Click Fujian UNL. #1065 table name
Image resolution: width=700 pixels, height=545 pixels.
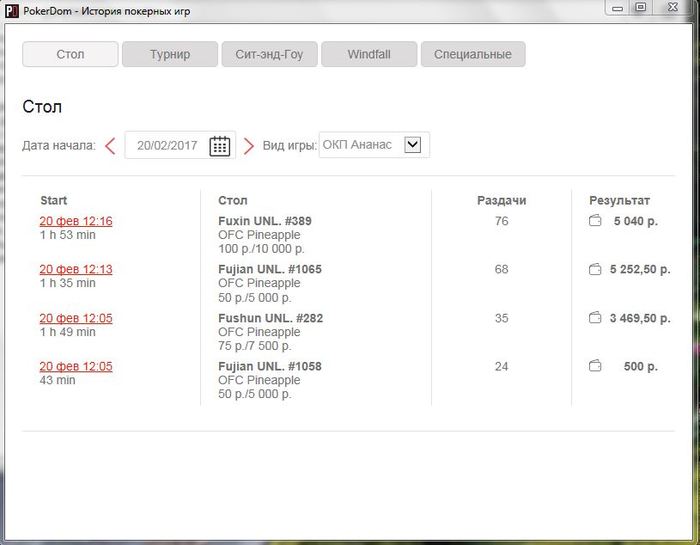270,269
